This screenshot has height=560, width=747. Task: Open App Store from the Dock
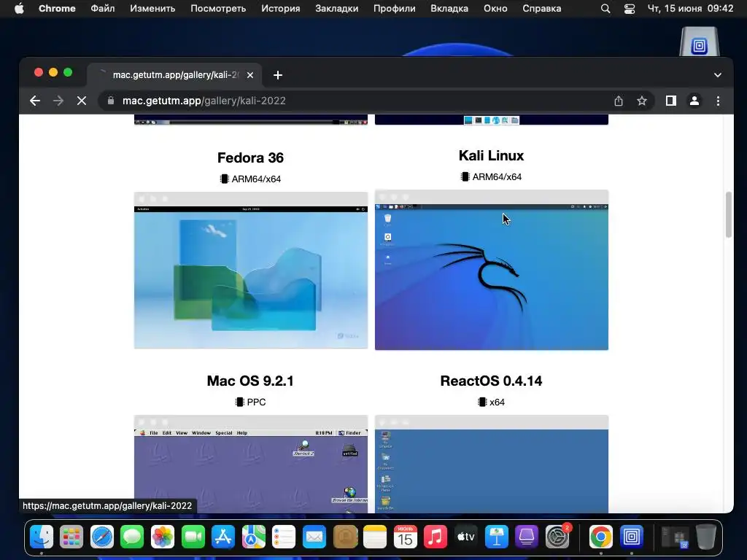point(223,537)
